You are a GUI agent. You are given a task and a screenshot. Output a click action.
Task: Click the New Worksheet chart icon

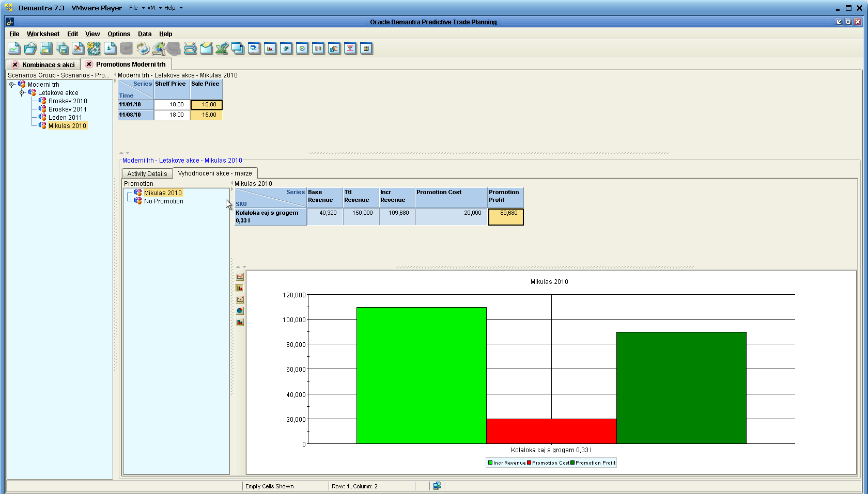14,49
